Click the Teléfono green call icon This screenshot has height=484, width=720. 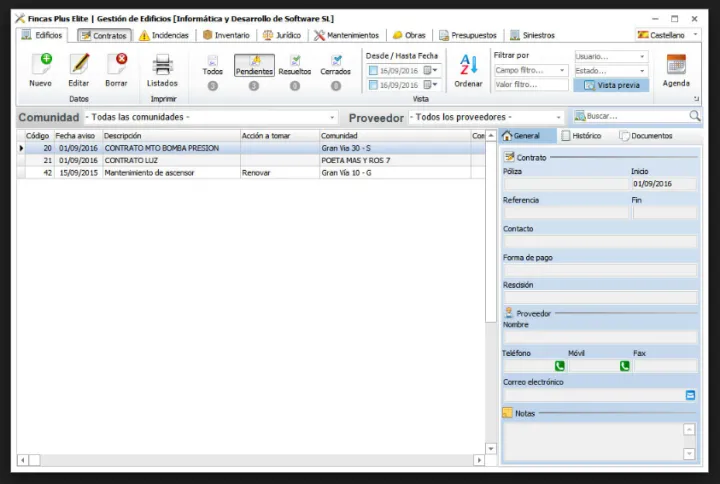[x=560, y=366]
